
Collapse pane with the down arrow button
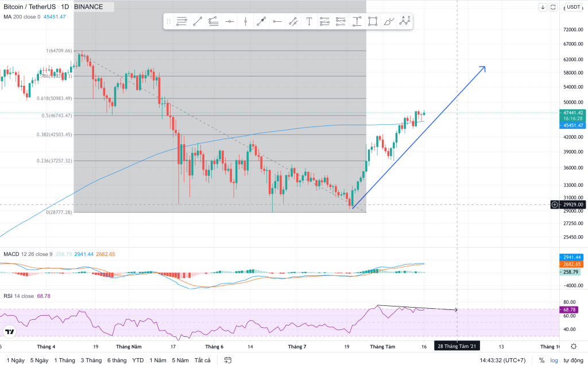(543, 7)
